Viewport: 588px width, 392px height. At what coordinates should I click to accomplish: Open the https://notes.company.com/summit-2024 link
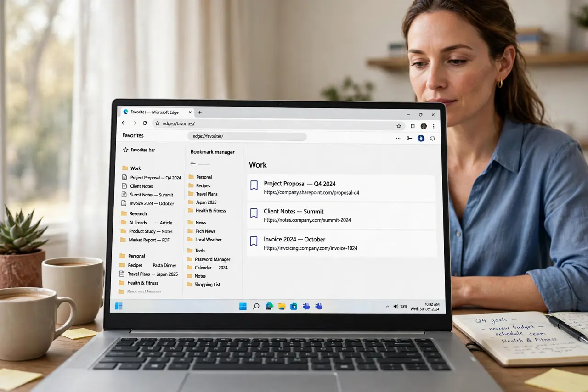tap(307, 220)
